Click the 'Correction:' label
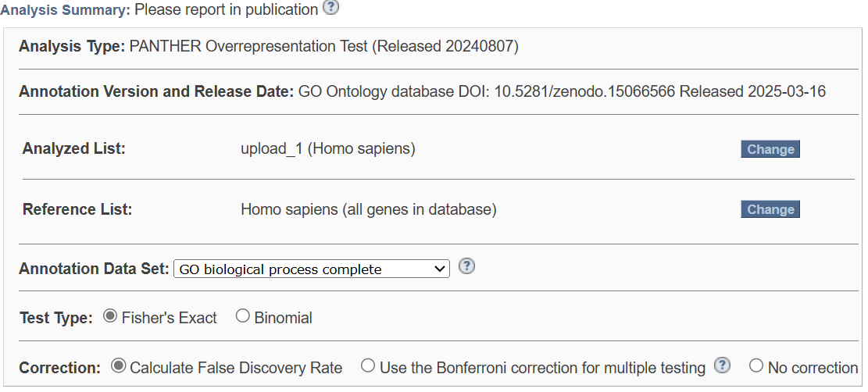This screenshot has width=868, height=392. [x=60, y=369]
